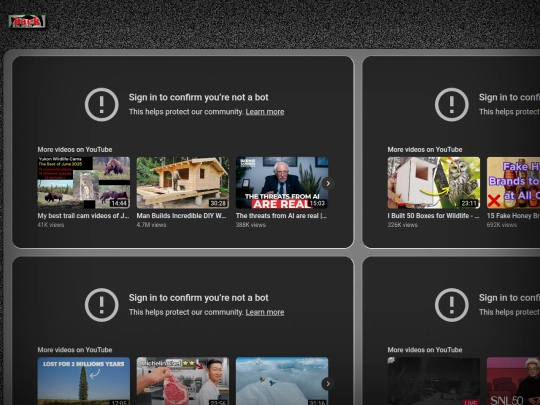Open the DIY wooden cabin build thumbnail

click(x=183, y=183)
